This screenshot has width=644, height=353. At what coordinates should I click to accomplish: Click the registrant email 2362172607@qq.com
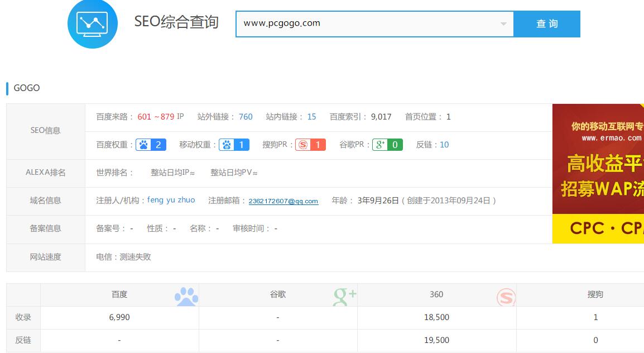[283, 201]
